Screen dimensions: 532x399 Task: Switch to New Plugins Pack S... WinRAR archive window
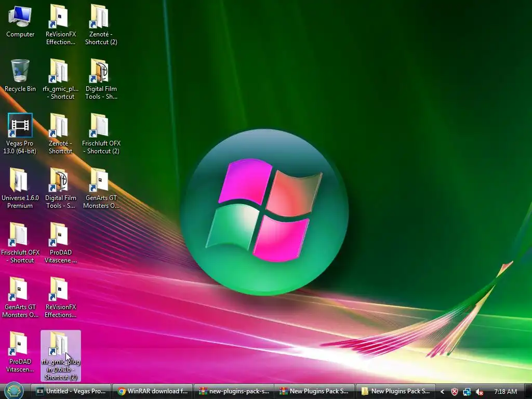click(314, 391)
